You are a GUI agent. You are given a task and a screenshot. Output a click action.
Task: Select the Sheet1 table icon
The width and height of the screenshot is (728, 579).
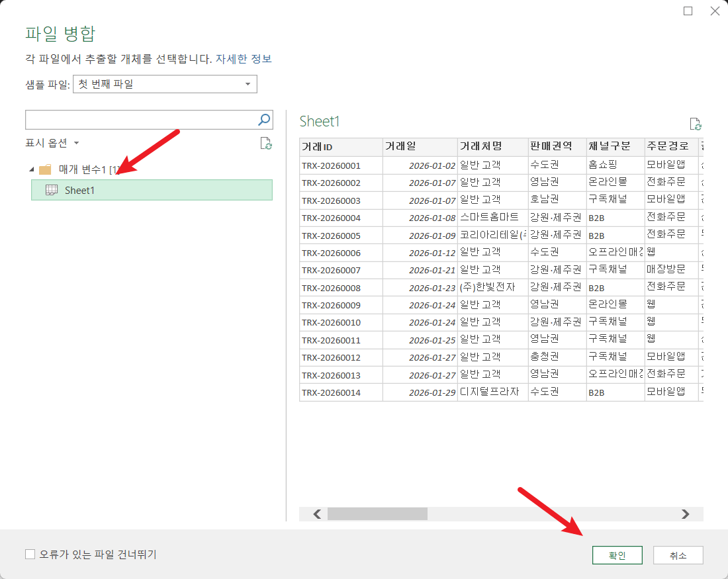tap(52, 190)
